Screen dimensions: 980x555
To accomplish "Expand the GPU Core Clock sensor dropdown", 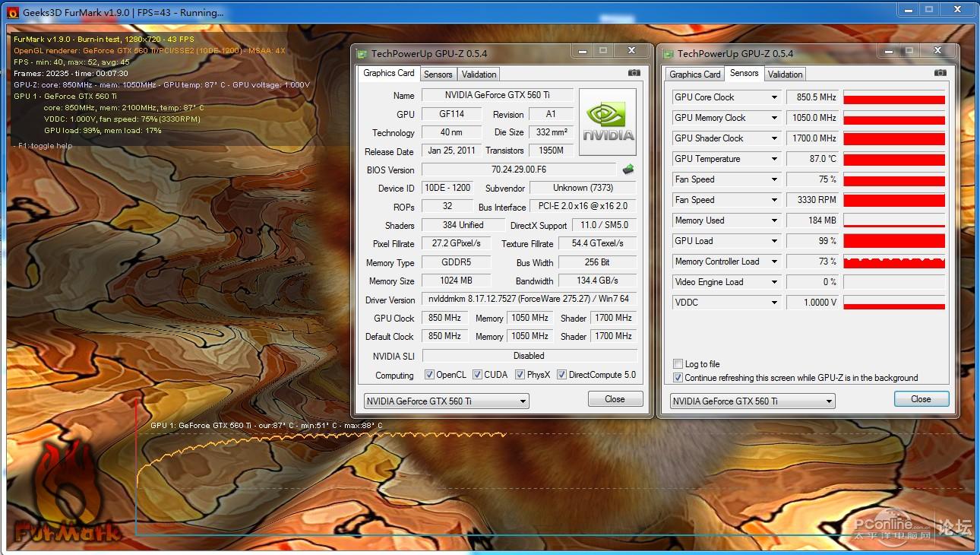I will [774, 97].
